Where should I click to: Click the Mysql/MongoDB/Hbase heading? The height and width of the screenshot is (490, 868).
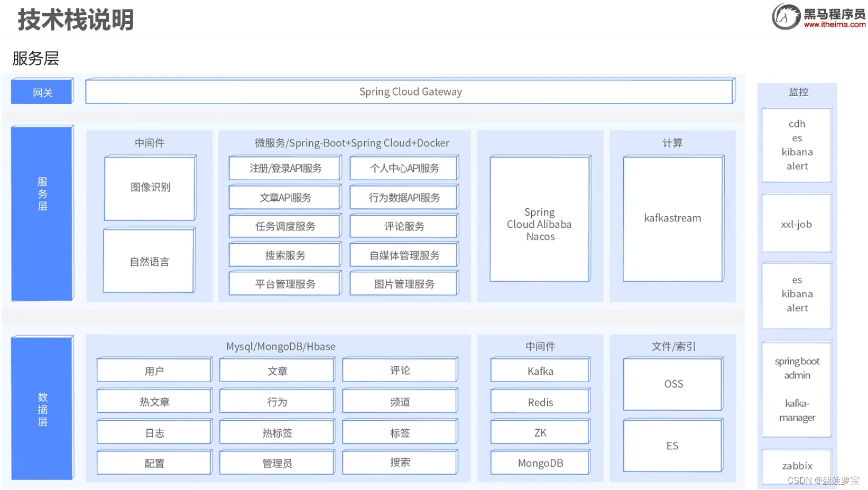281,346
